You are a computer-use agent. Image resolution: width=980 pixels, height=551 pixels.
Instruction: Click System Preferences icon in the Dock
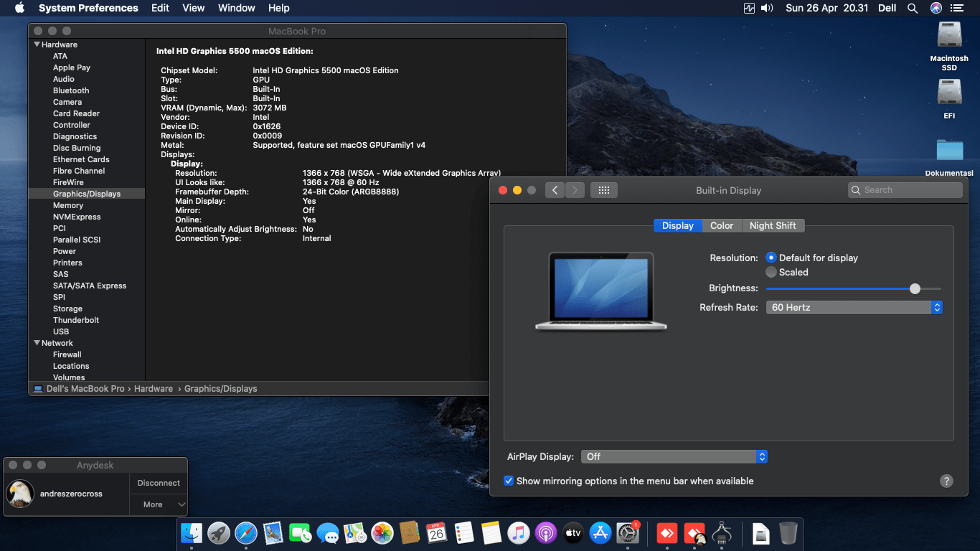click(628, 533)
